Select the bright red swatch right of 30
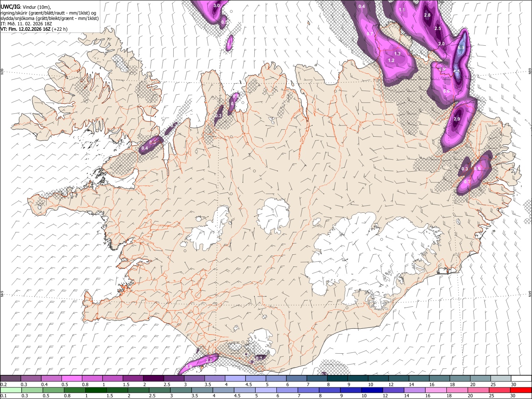 [x=521, y=390]
